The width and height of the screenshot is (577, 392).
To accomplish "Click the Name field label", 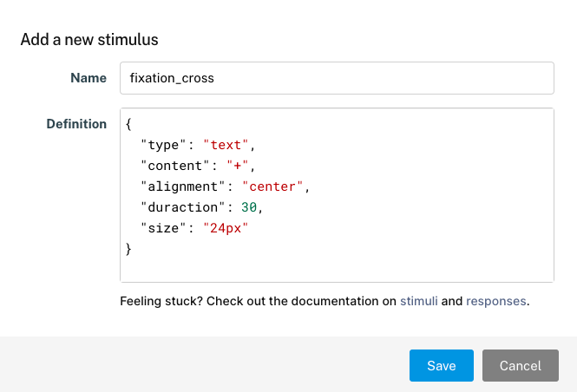I will (89, 78).
